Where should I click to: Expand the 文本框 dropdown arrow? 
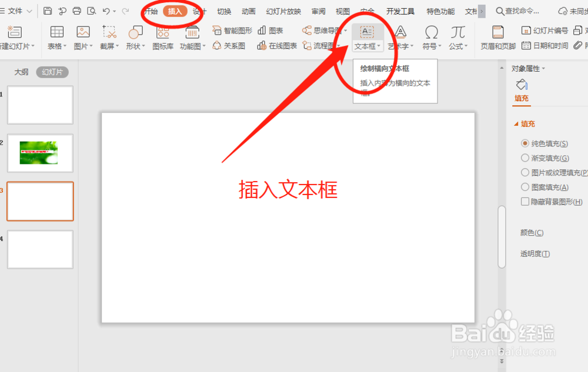point(379,46)
